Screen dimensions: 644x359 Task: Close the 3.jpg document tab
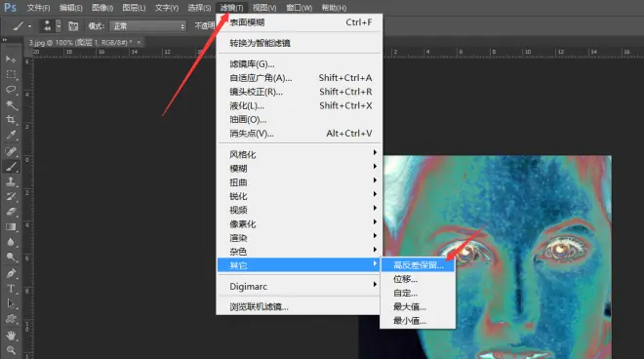pos(139,42)
